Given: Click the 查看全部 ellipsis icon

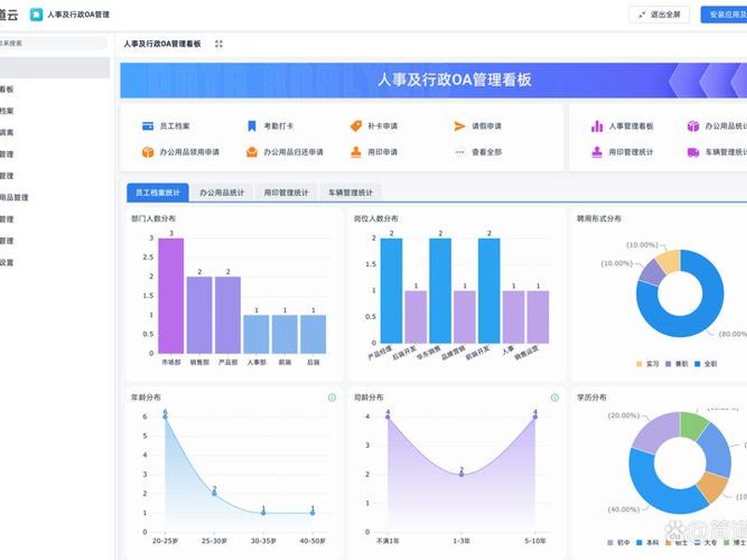Looking at the screenshot, I should [459, 152].
